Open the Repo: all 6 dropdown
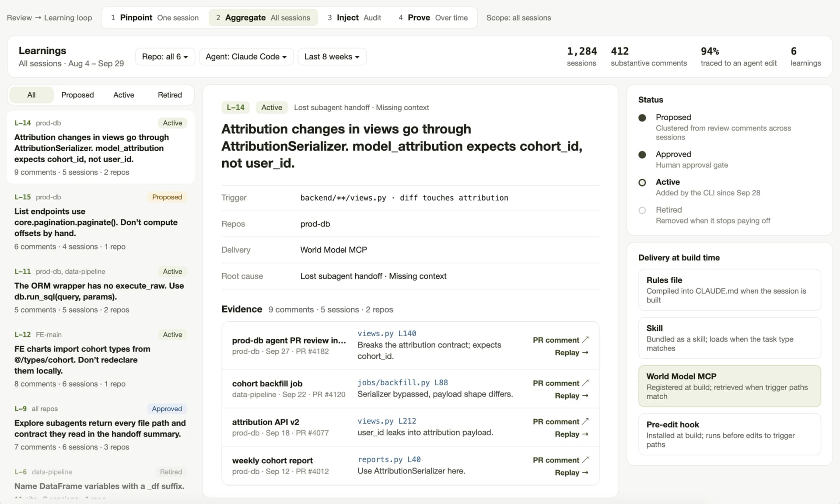Image resolution: width=840 pixels, height=504 pixels. (165, 56)
